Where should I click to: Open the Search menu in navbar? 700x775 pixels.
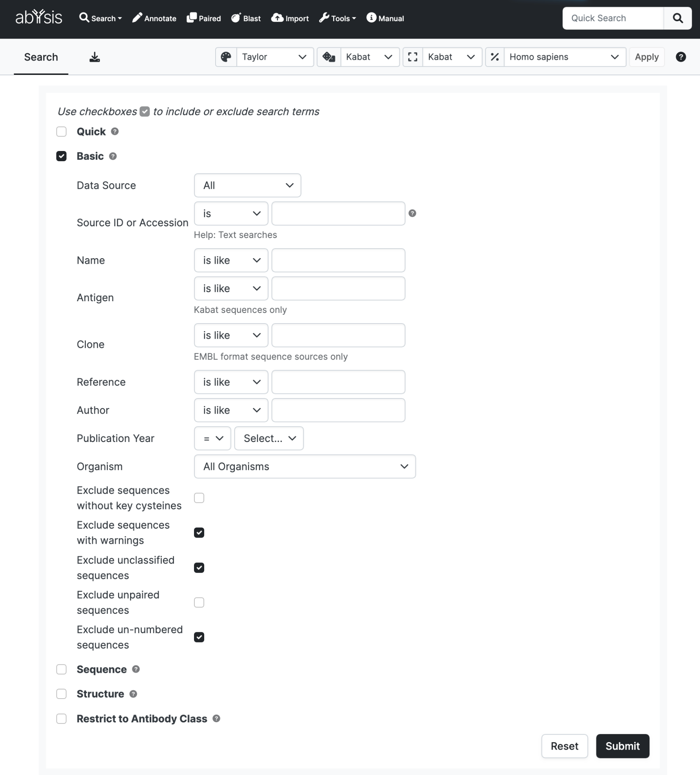click(x=100, y=18)
